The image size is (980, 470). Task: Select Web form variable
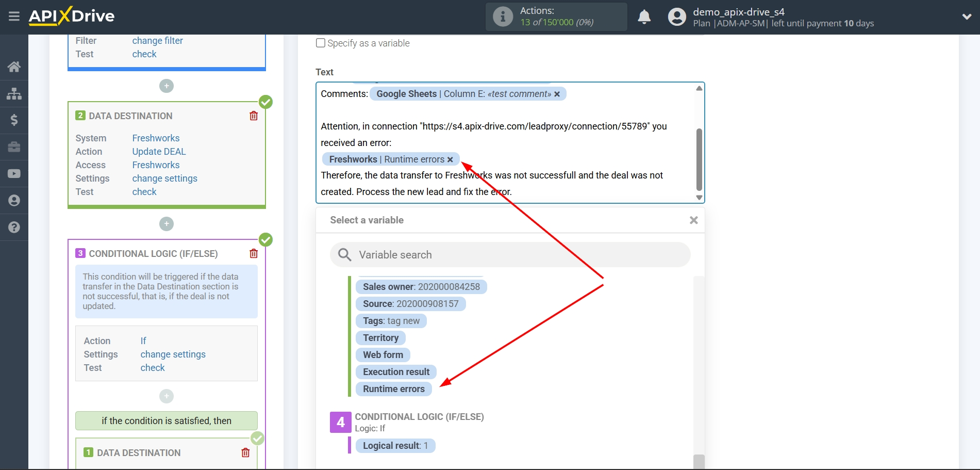pyautogui.click(x=383, y=355)
